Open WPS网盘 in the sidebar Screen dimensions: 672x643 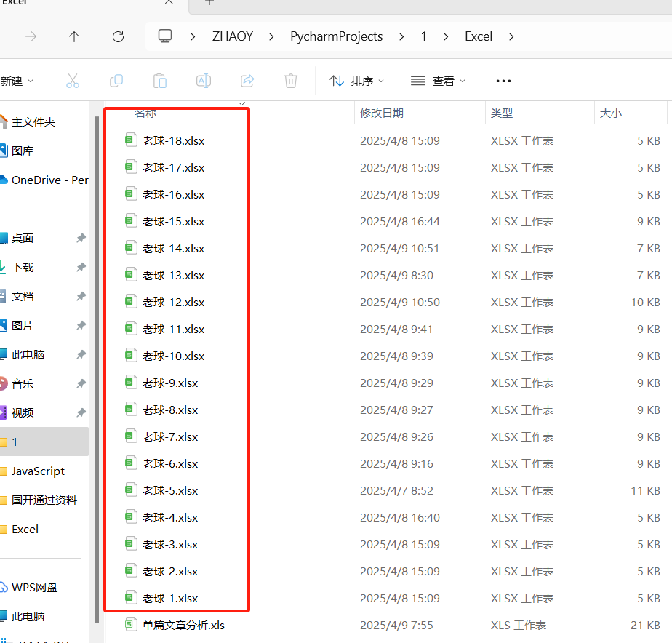coord(34,587)
